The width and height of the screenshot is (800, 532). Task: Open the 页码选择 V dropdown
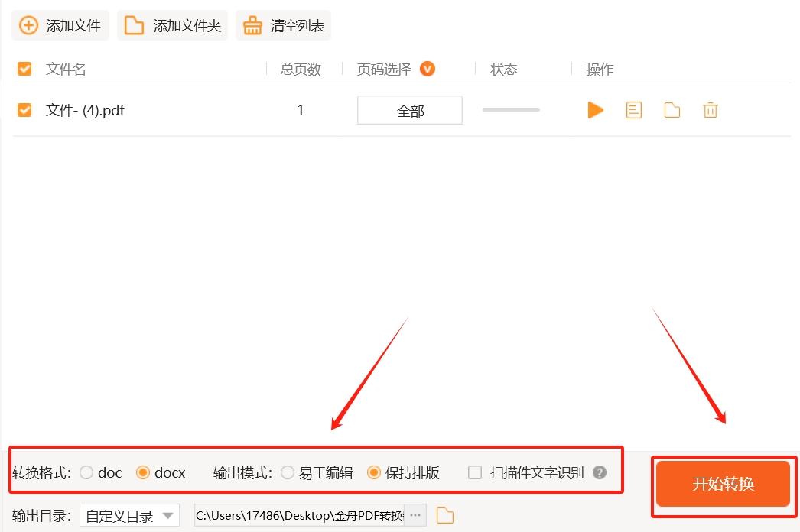428,69
